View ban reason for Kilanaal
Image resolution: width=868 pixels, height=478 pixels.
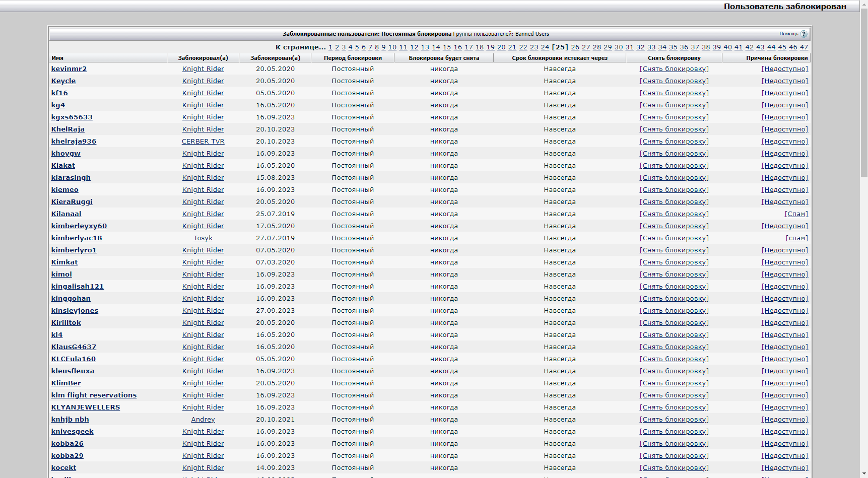[x=796, y=214]
